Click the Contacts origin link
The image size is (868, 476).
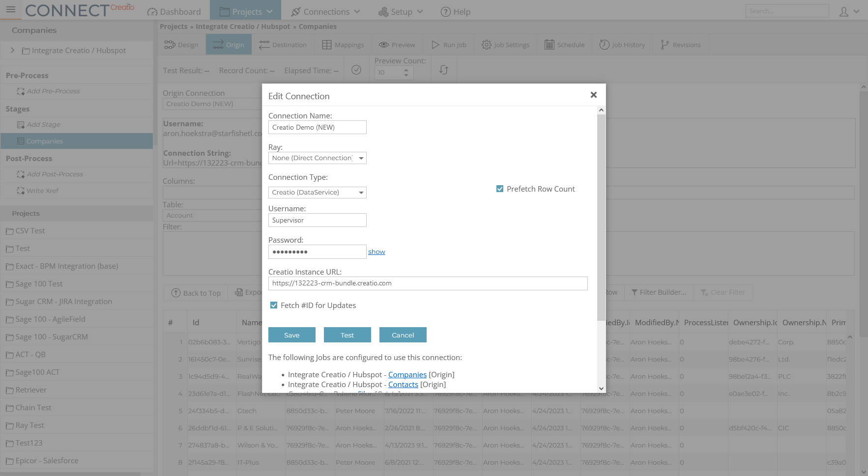tap(403, 384)
